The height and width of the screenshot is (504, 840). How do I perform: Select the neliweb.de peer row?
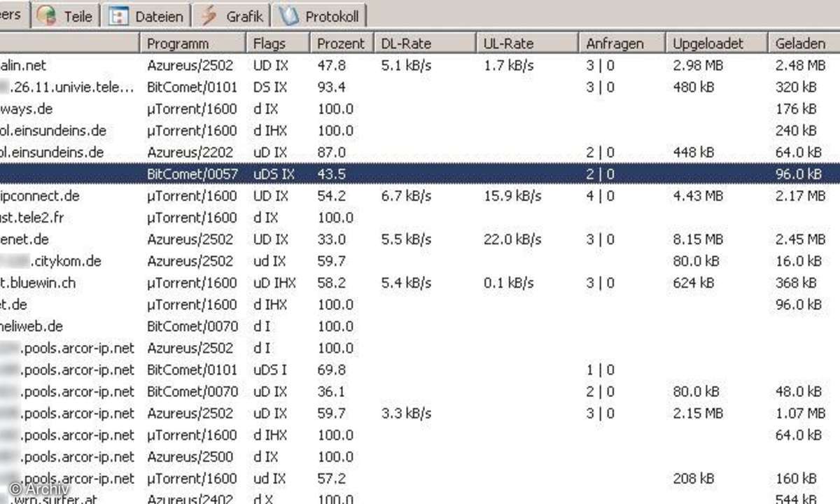[x=420, y=326]
